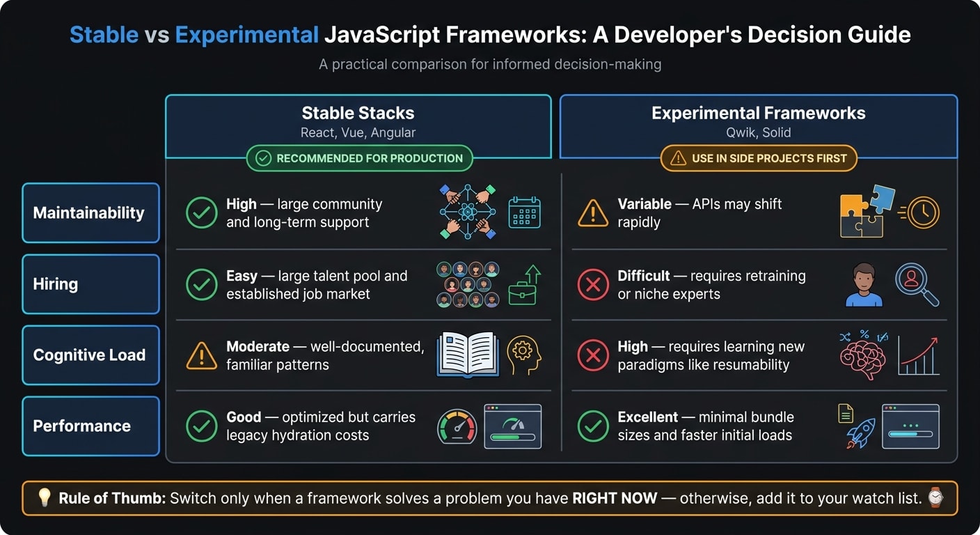
Task: Click the green check icon beside High maintainability
Action: click(x=202, y=212)
